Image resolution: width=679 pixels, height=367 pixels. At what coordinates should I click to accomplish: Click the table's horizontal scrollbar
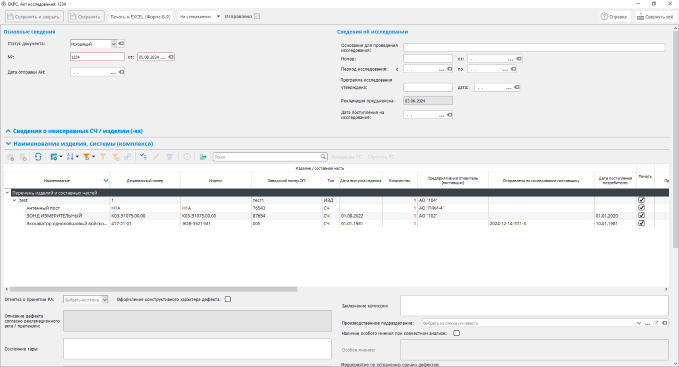pyautogui.click(x=154, y=289)
